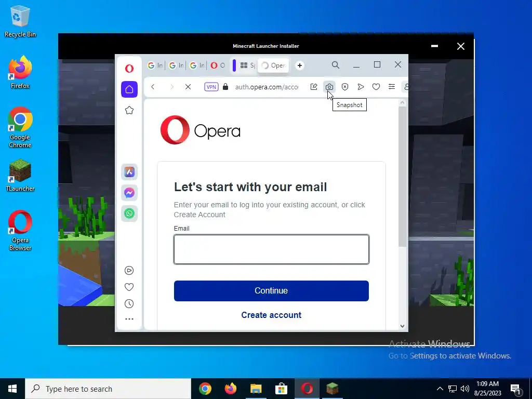Click the Opera taskbar icon
This screenshot has width=532, height=399.
click(307, 389)
